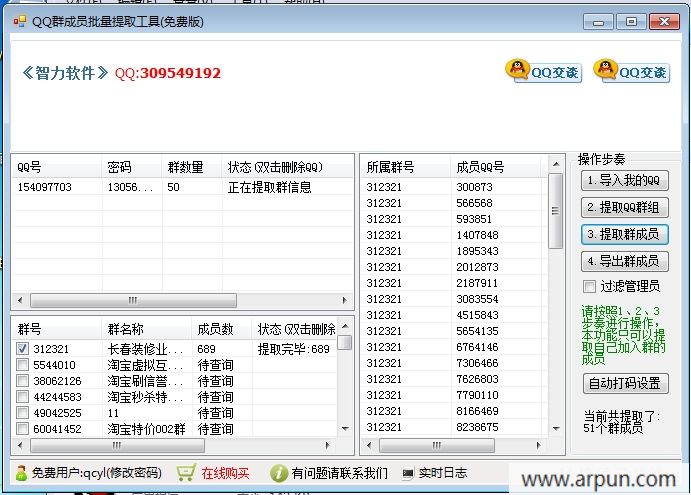Click member QQ 1407848
Image resolution: width=691 pixels, height=495 pixels.
[477, 235]
